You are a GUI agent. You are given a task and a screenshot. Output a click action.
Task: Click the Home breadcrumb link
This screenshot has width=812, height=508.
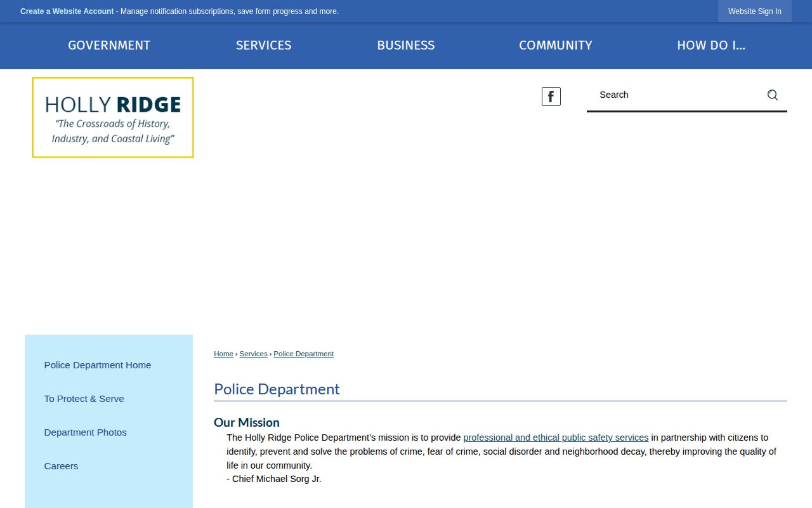223,354
